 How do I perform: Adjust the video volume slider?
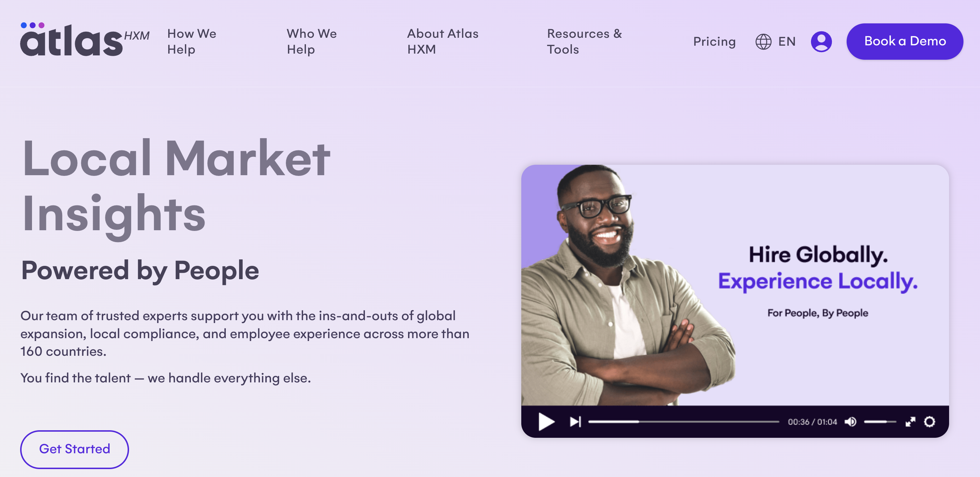[x=880, y=421]
